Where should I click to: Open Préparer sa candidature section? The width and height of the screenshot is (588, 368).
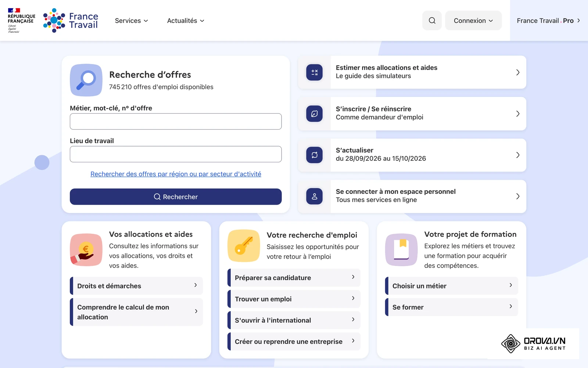point(294,278)
